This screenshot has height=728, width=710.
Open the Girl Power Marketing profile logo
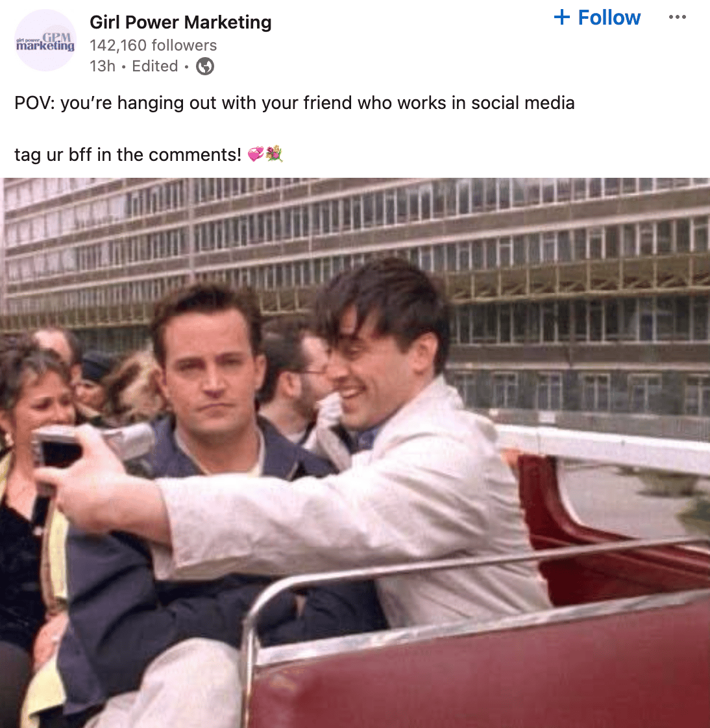(45, 40)
